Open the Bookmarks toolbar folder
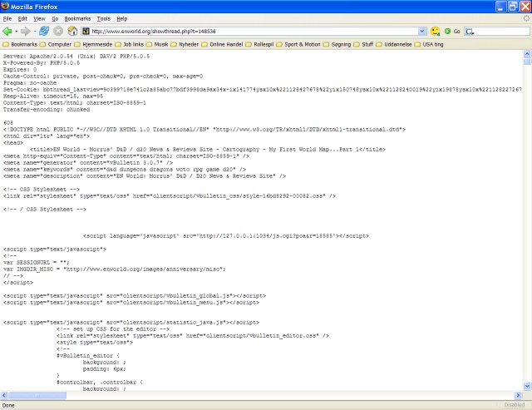Viewport: 532px width, 410px height. pyautogui.click(x=20, y=44)
